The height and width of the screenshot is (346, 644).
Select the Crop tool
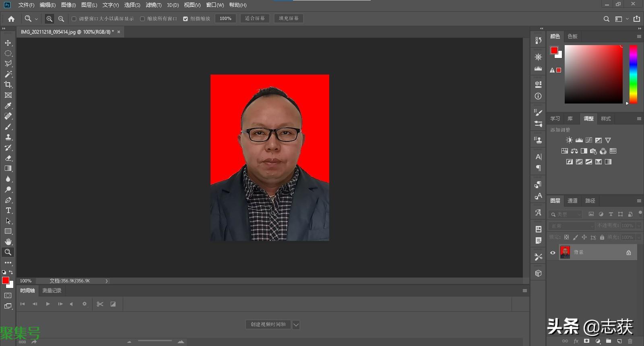(8, 85)
